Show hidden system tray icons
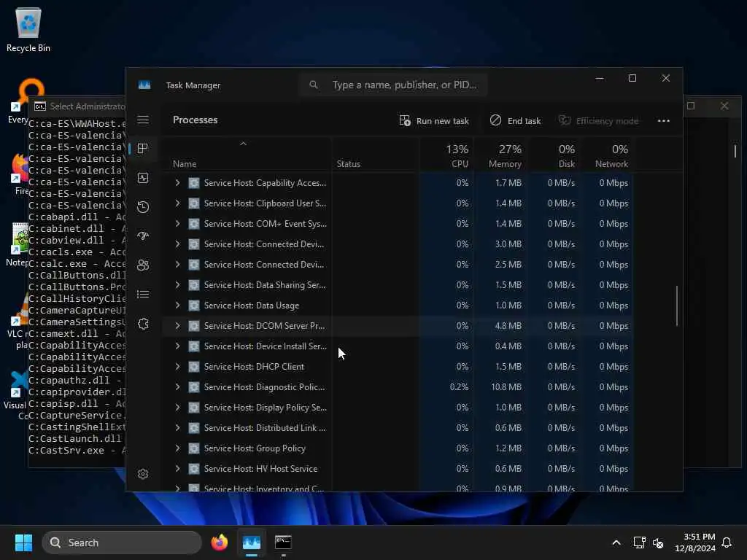747x560 pixels. pos(616,542)
